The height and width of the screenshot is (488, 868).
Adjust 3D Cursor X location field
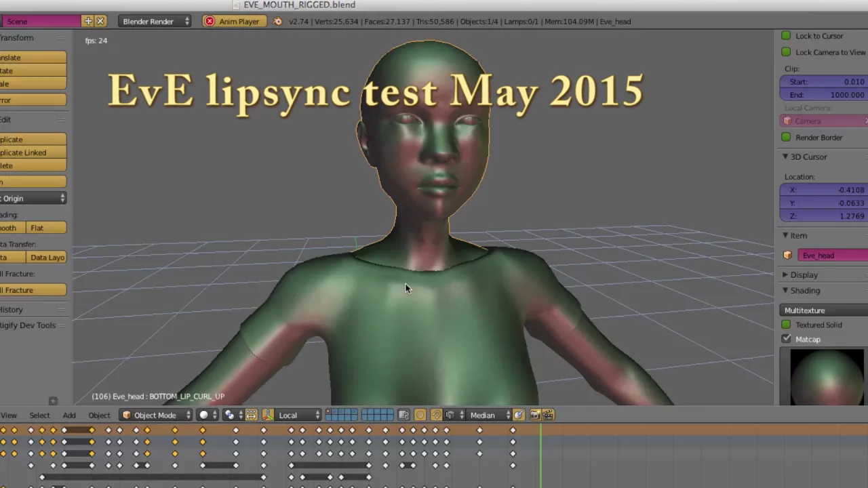click(824, 190)
